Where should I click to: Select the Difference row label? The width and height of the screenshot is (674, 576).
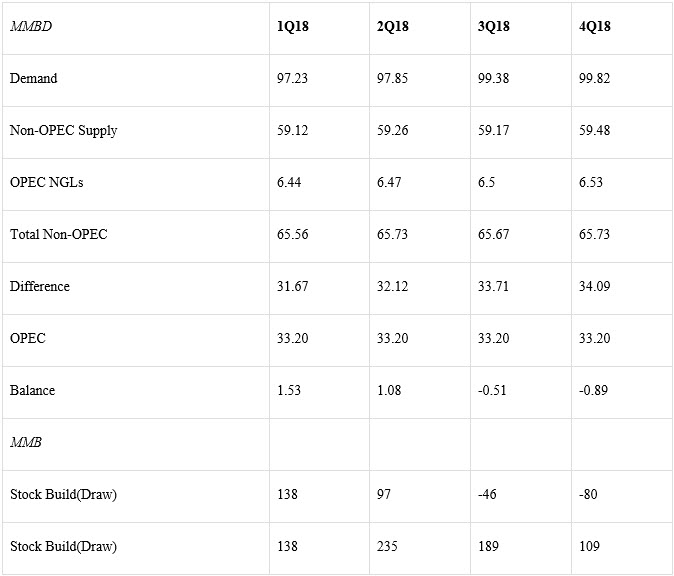pyautogui.click(x=40, y=286)
